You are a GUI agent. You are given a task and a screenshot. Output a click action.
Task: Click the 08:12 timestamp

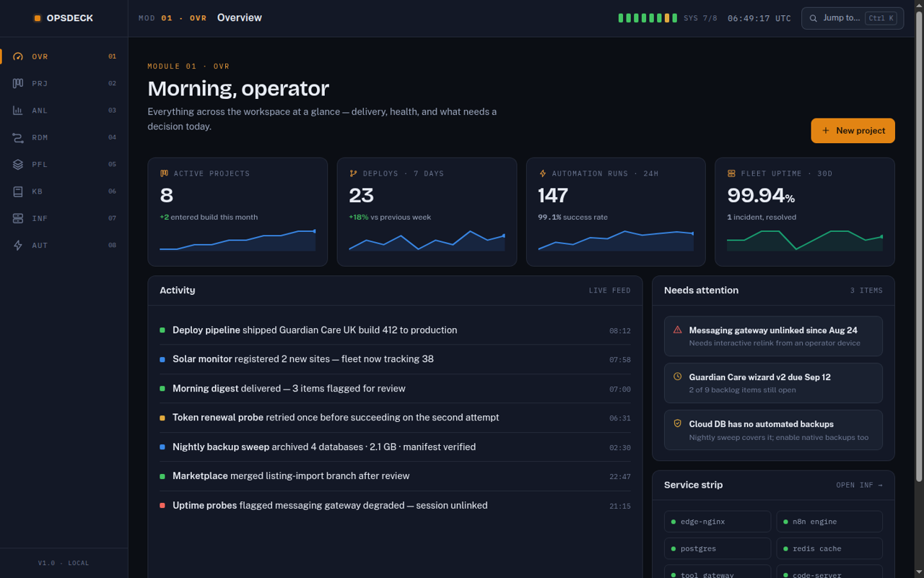tap(620, 331)
